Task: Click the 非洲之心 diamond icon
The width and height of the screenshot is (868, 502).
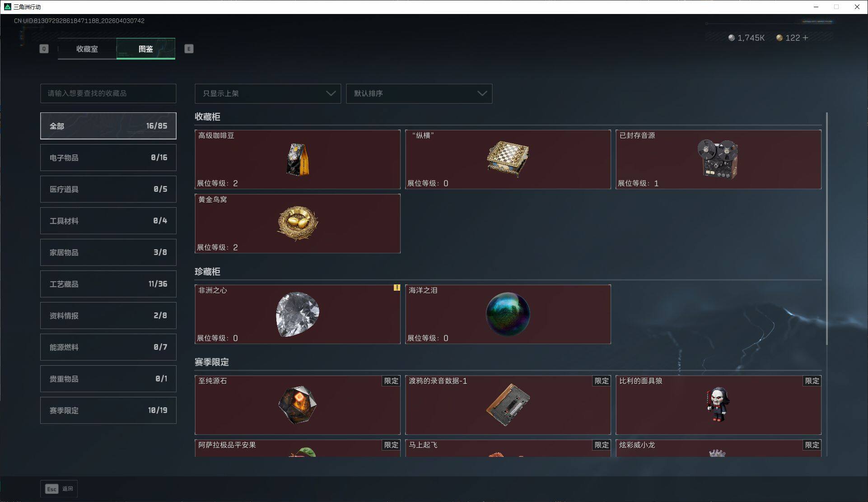Action: 298,314
